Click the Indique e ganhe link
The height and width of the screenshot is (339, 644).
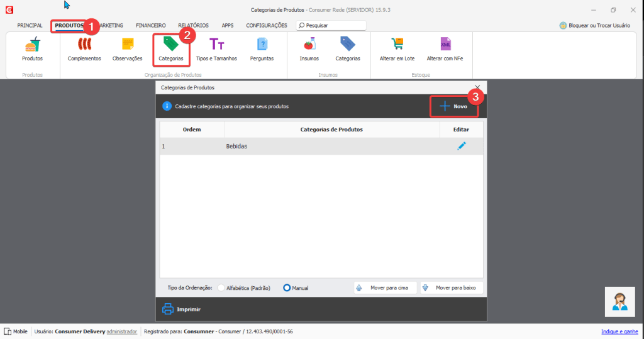click(619, 331)
